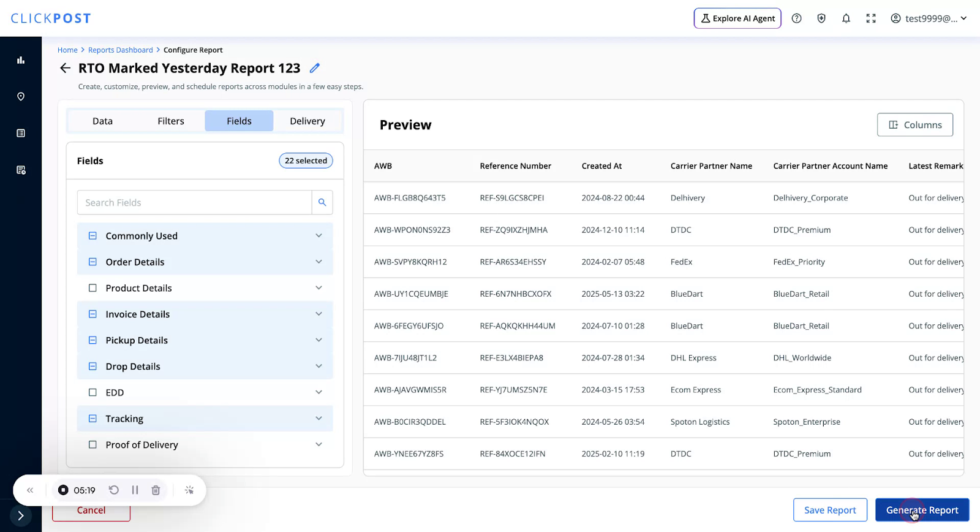Toggle the Commonly Used checkbox

coord(92,236)
